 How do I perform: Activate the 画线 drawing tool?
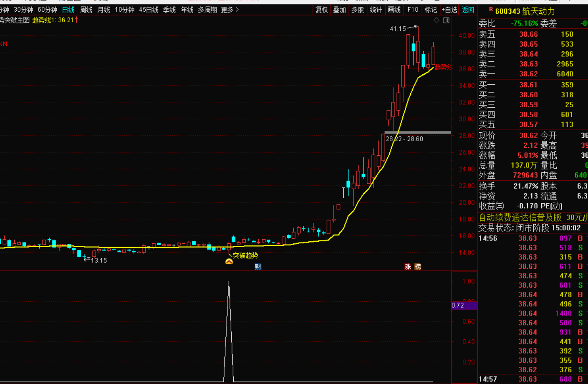click(x=394, y=10)
